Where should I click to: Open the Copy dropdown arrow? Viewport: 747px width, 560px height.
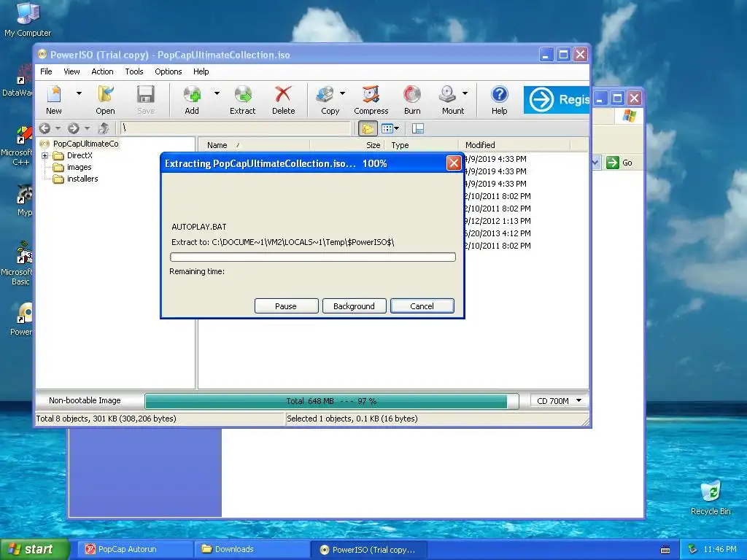pos(343,94)
